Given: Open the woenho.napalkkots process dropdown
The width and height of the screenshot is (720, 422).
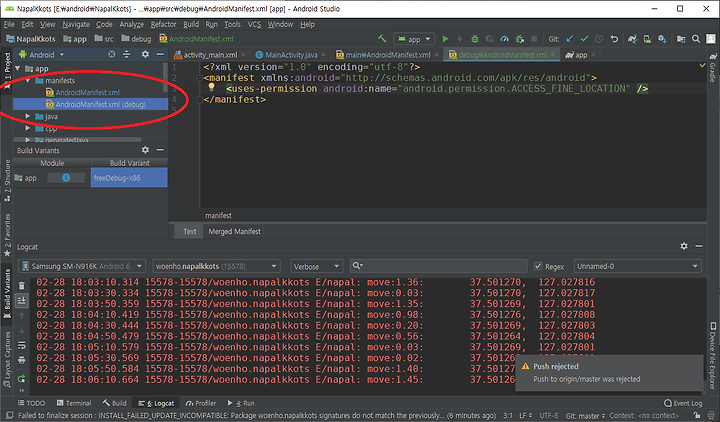Looking at the screenshot, I should pos(216,266).
